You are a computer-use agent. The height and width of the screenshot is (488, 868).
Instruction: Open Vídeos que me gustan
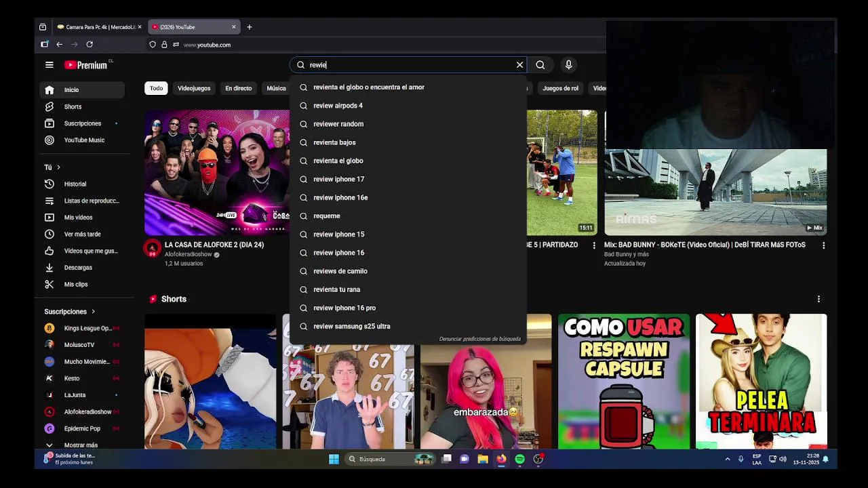[x=83, y=251]
